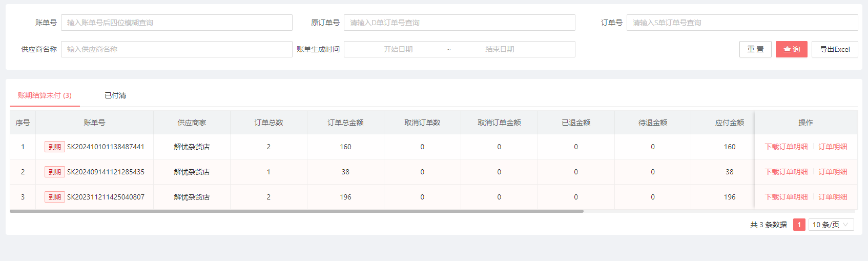Select the 账期结算未付 (3) tab
This screenshot has height=261, width=868.
45,95
